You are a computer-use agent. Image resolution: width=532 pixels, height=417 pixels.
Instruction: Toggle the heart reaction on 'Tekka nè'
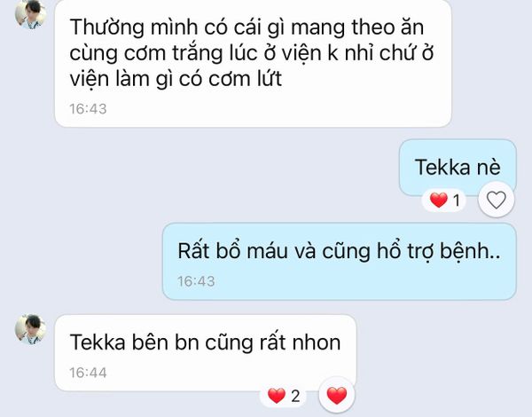(x=496, y=200)
